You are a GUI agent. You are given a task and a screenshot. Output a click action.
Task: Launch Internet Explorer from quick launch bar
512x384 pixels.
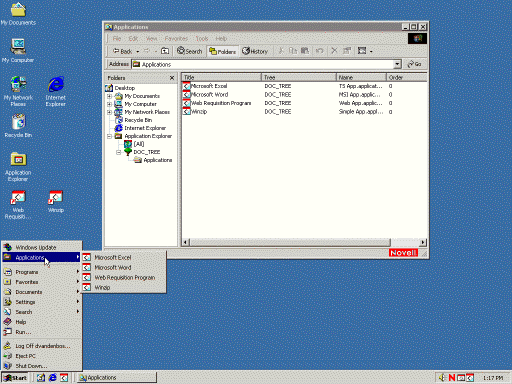[53, 377]
